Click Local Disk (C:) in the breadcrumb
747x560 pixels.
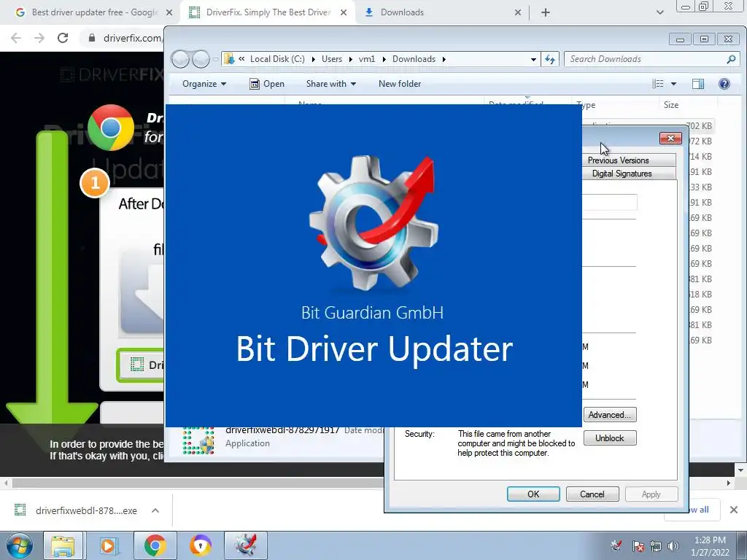point(277,59)
